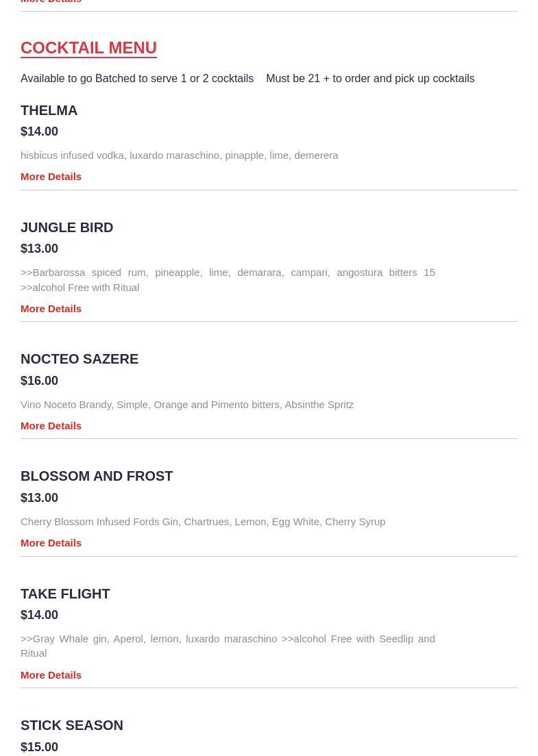Click the $14.00 price under Thelma

39,131
